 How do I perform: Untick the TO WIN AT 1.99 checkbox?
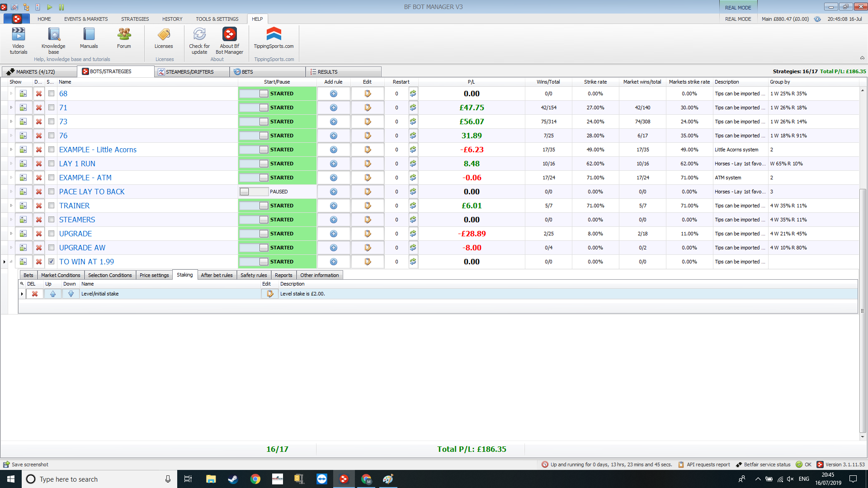pyautogui.click(x=51, y=262)
